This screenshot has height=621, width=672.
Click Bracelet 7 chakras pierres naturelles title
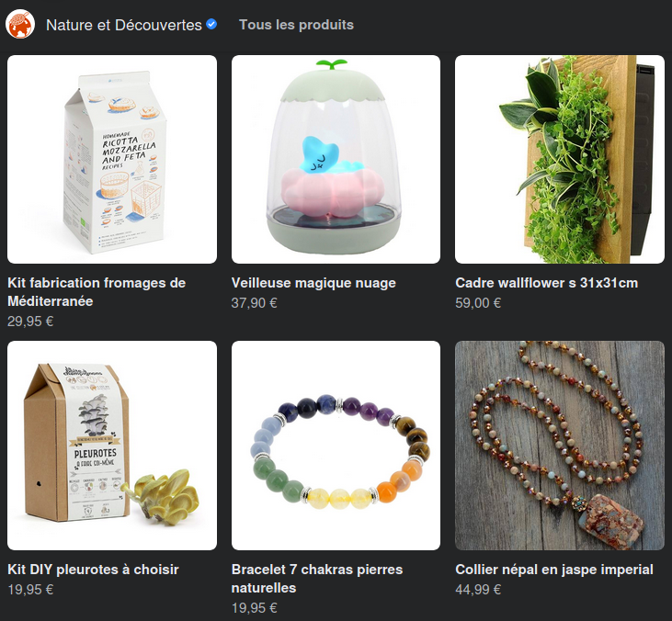coord(317,579)
